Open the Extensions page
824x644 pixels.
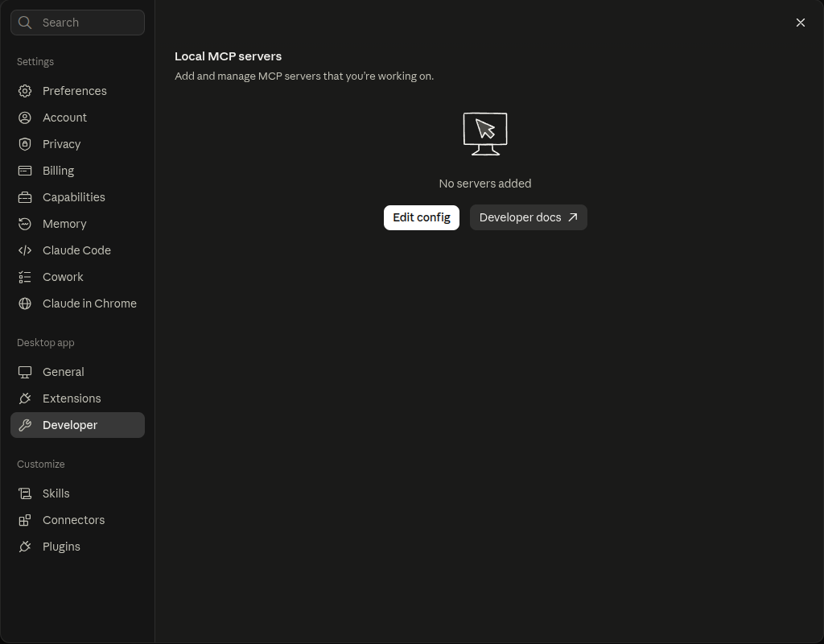point(78,398)
